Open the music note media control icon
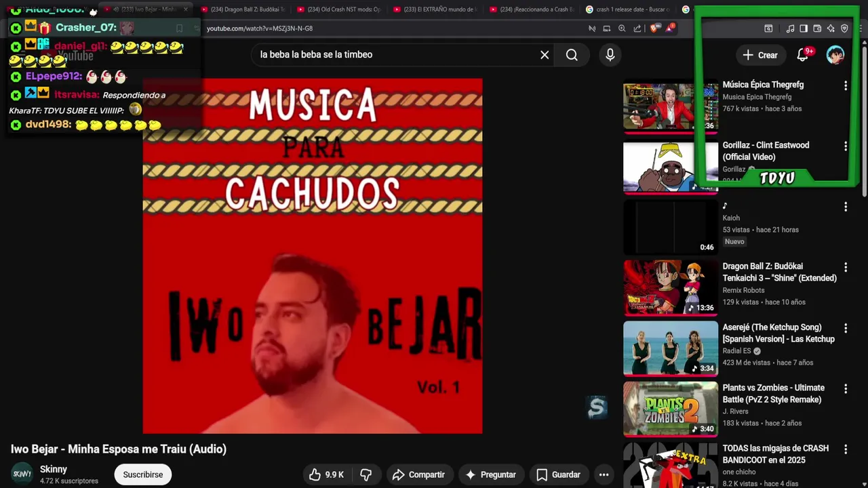Image resolution: width=868 pixels, height=488 pixels. click(790, 28)
